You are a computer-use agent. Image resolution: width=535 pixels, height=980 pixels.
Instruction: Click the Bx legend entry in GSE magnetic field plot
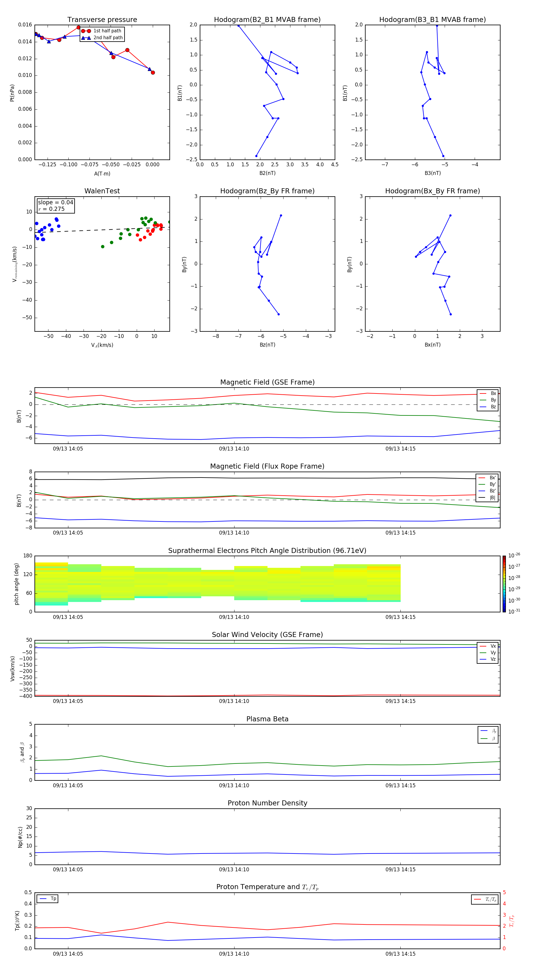coord(488,393)
